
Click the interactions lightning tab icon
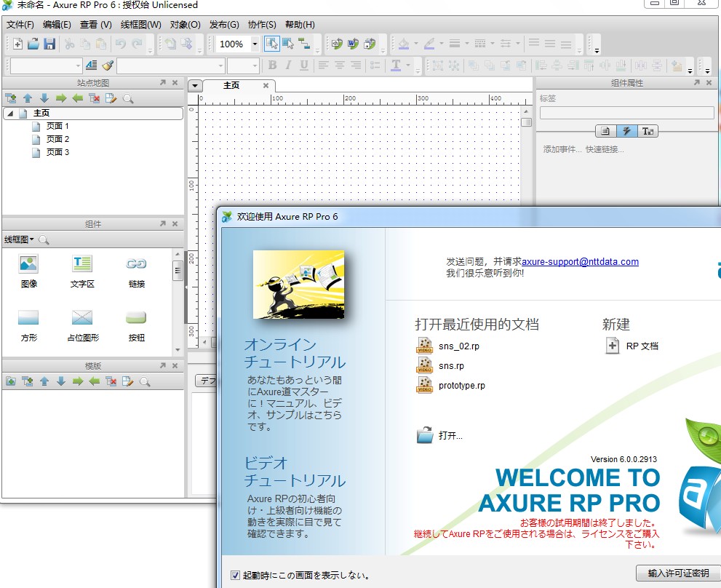pos(626,131)
